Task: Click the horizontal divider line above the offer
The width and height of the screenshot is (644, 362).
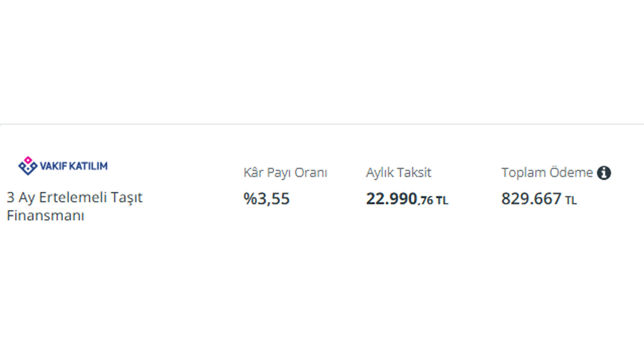Action: [x=322, y=124]
